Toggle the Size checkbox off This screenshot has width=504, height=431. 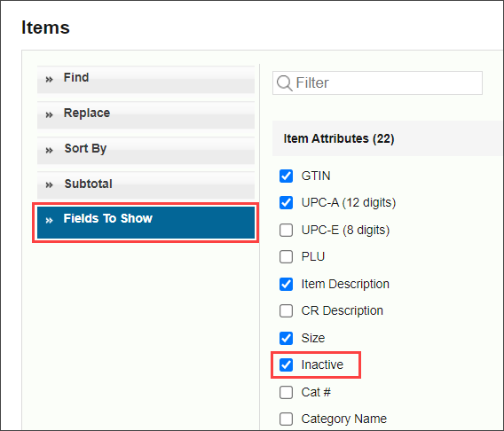pyautogui.click(x=286, y=338)
